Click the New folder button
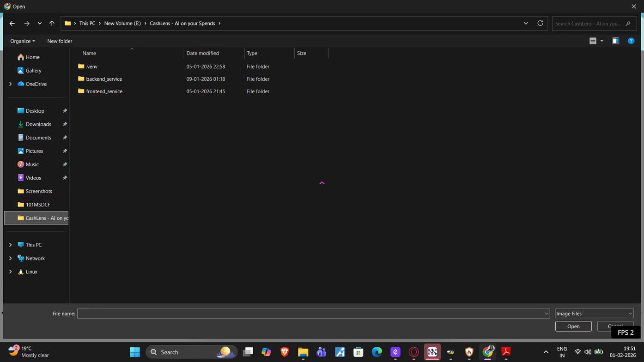The height and width of the screenshot is (362, 644). click(x=60, y=41)
